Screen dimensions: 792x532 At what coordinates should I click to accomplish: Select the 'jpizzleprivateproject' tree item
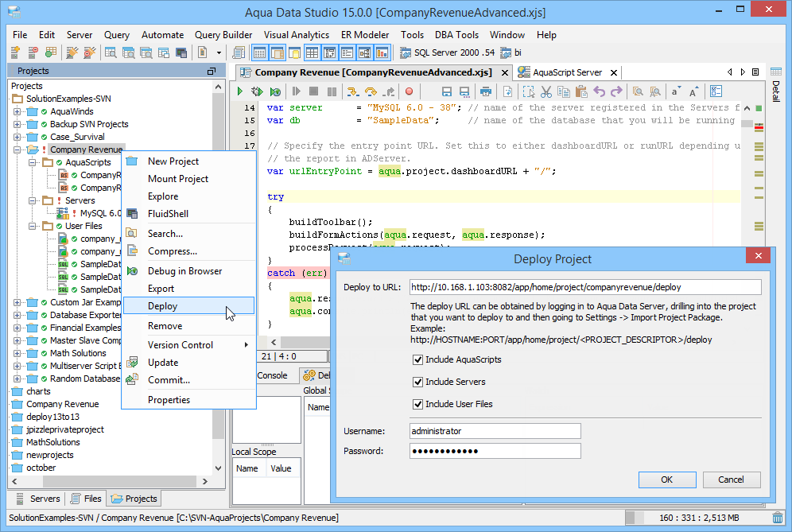click(65, 430)
